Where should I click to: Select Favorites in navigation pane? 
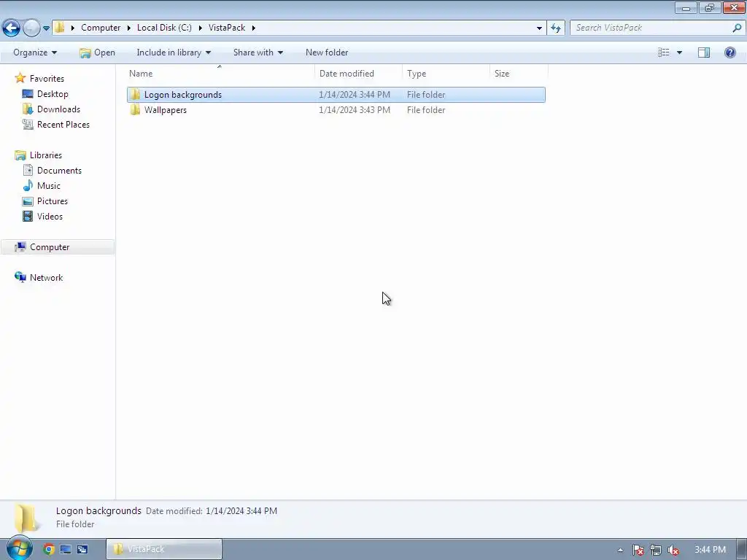pos(47,79)
